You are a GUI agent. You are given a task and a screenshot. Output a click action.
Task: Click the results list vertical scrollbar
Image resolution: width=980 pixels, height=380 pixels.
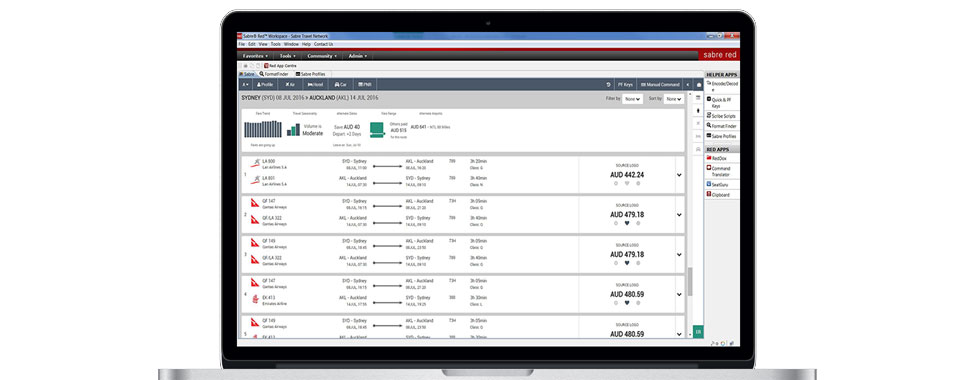click(690, 250)
